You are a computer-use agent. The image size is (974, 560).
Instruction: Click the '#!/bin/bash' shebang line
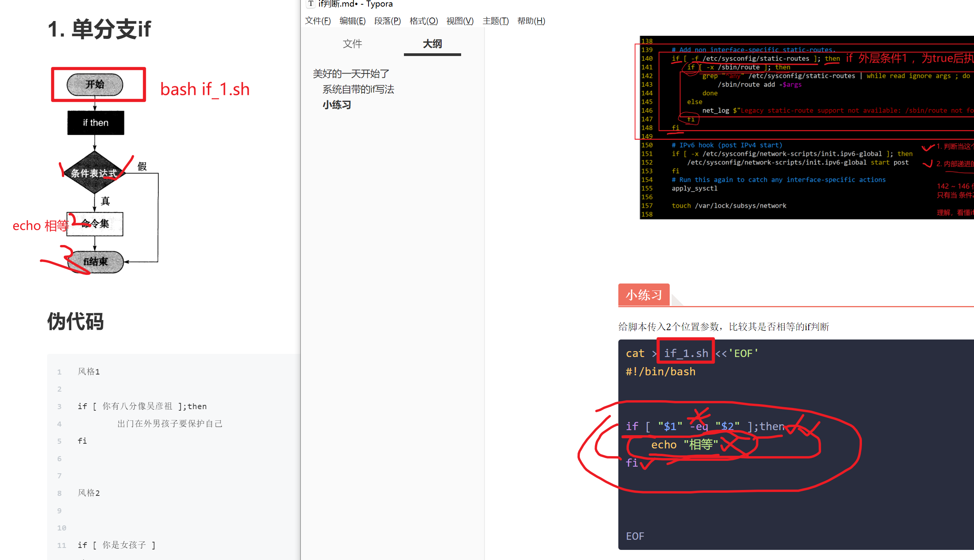click(660, 371)
